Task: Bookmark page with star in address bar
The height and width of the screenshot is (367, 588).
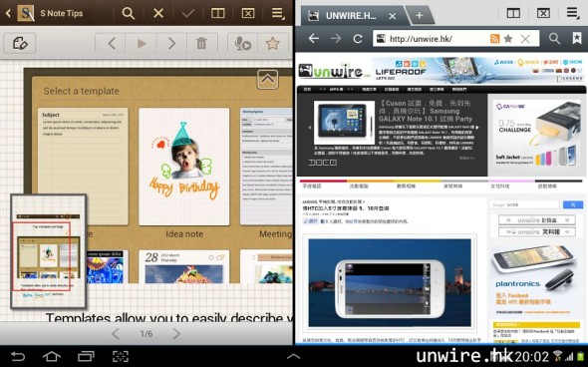Action: point(508,39)
